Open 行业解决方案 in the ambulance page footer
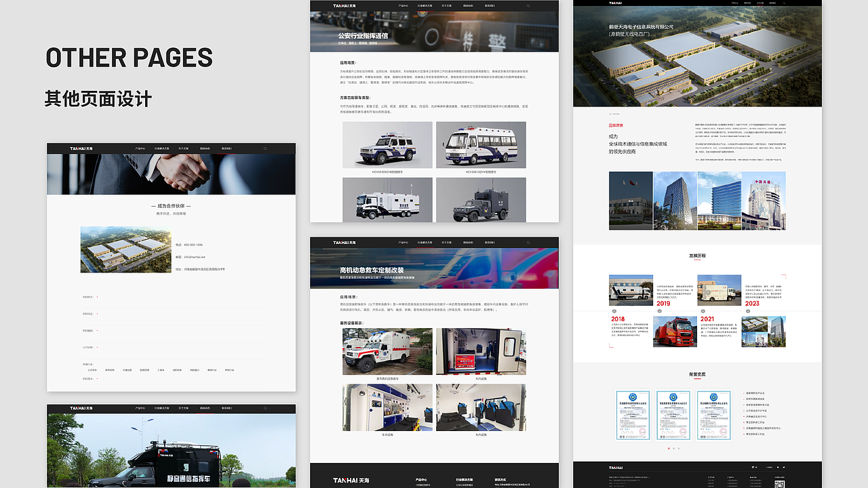The height and width of the screenshot is (488, 868). pos(465,479)
